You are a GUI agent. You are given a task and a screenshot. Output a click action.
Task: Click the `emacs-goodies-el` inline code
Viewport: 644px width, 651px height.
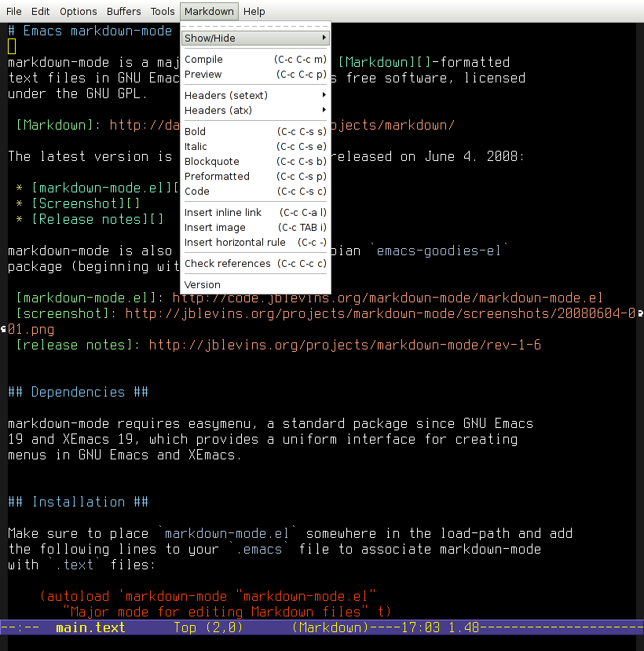(438, 251)
